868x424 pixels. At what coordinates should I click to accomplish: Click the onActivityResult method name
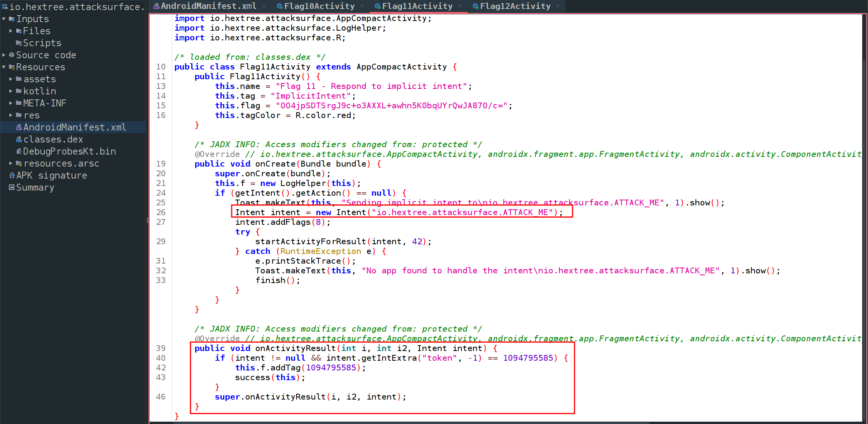click(x=295, y=348)
